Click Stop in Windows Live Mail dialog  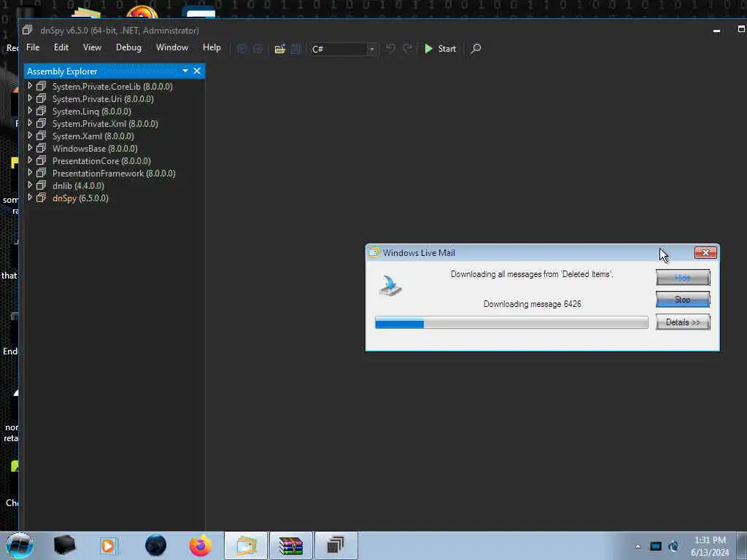(x=683, y=300)
